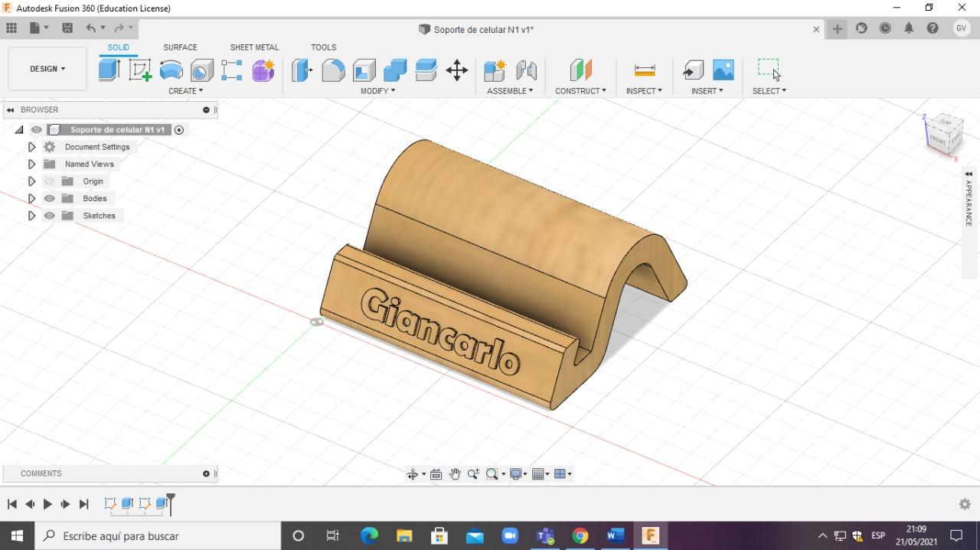Open the INSPECT dropdown menu
The height and width of the screenshot is (550, 980).
pyautogui.click(x=644, y=91)
